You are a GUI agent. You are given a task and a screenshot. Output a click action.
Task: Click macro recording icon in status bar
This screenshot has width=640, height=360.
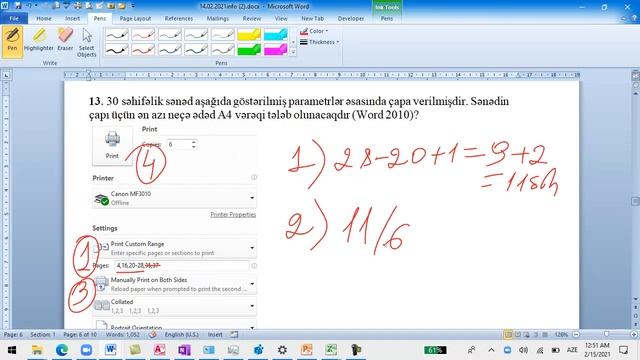point(234,335)
